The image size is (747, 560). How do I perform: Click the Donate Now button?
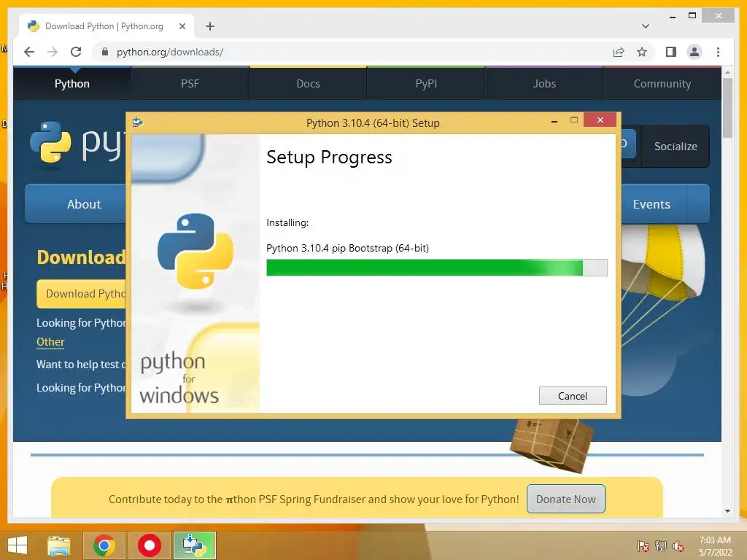coord(565,499)
